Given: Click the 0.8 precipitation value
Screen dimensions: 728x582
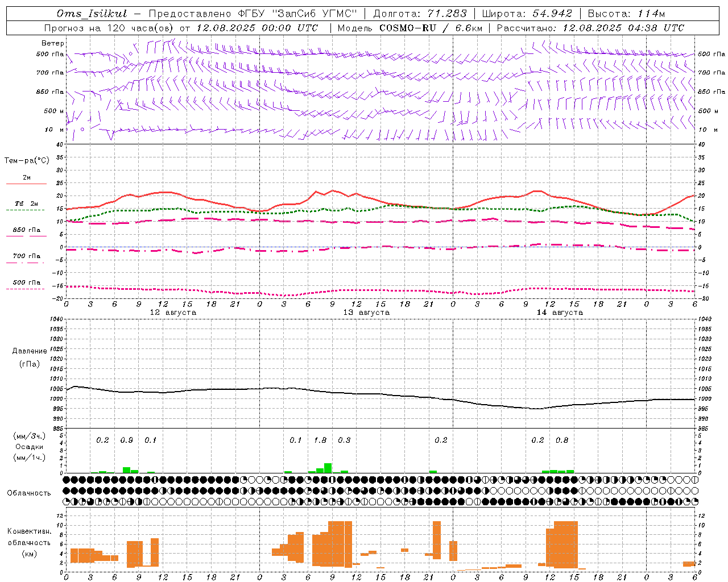Looking at the screenshot, I should click(x=562, y=440).
